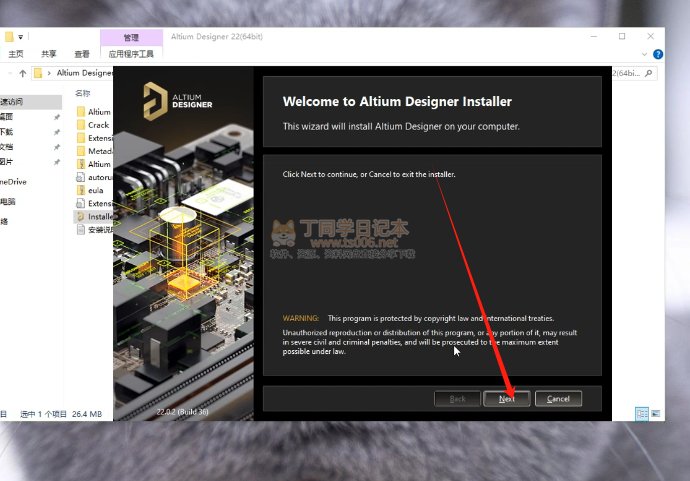
Task: Open the 主页 ribbon tab
Action: click(x=16, y=54)
